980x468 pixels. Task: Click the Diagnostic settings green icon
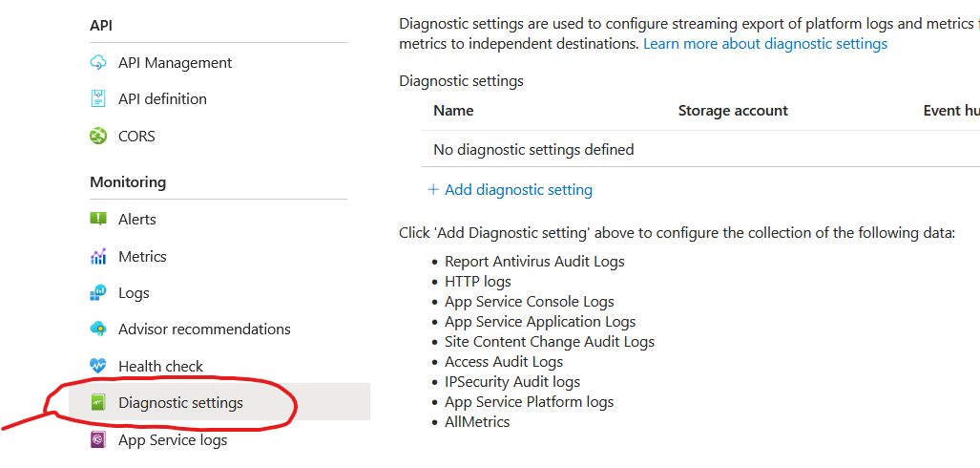point(98,402)
